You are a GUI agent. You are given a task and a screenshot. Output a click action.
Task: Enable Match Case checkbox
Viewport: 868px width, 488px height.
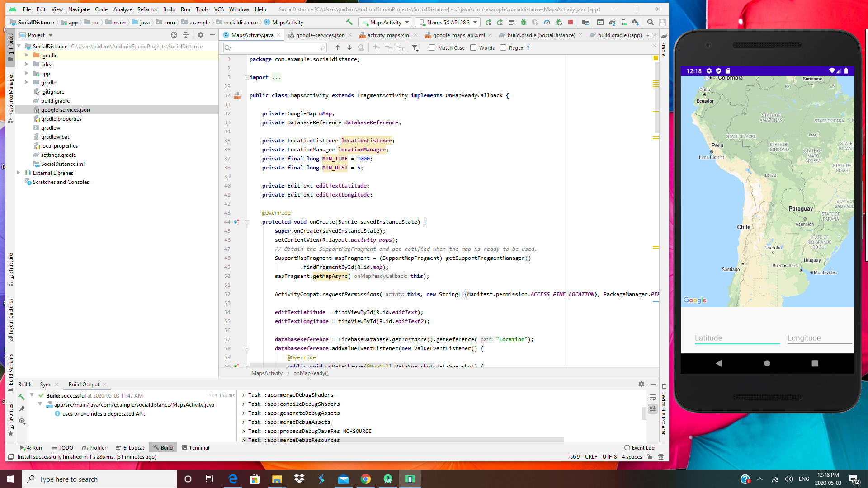click(432, 48)
